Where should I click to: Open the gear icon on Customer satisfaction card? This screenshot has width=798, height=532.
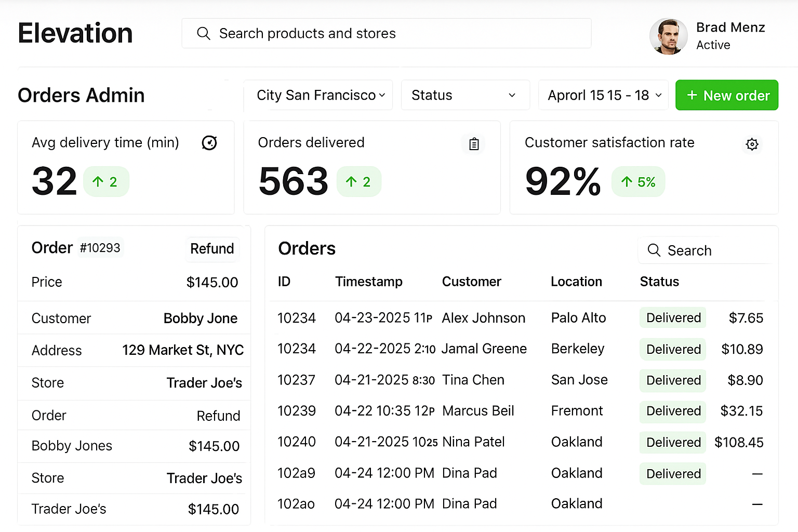coord(752,144)
